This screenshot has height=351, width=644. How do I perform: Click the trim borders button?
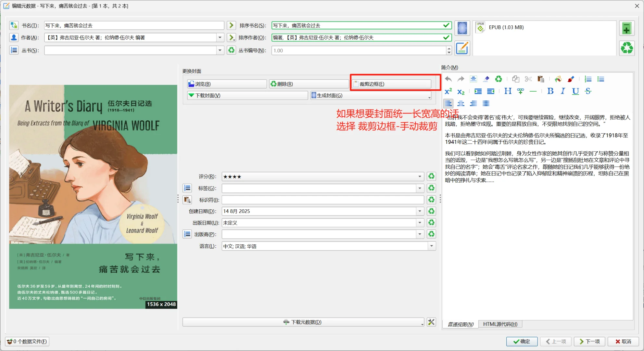coord(391,84)
